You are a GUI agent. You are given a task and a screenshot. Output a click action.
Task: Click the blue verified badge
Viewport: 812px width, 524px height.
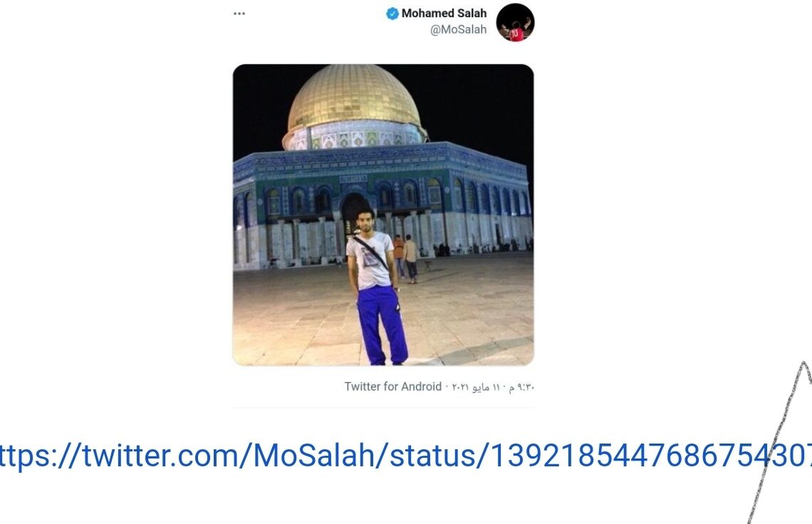[392, 14]
